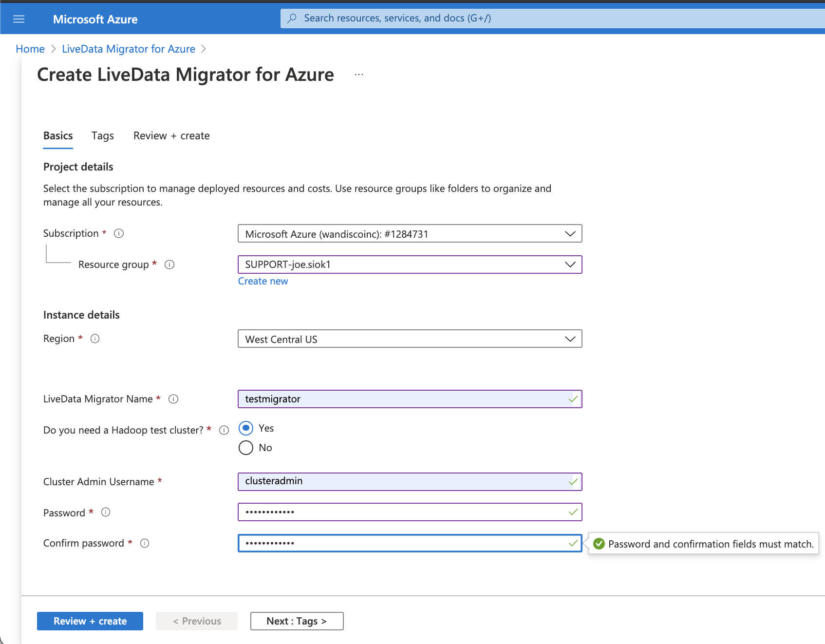Click the Create new resource group link
The width and height of the screenshot is (825, 644).
262,281
